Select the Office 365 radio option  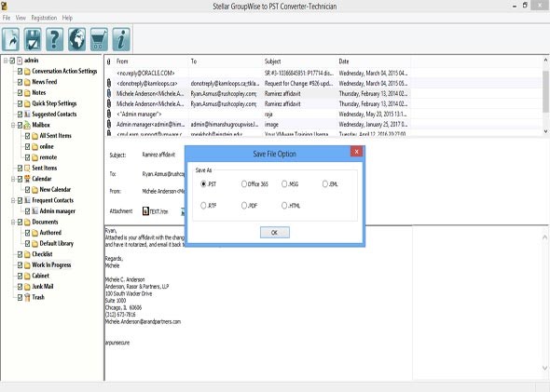[x=244, y=184]
